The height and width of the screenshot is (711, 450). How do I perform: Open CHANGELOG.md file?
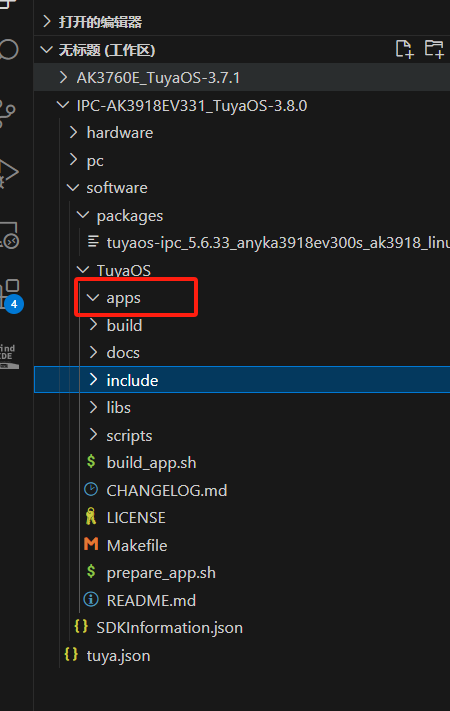(242, 491)
